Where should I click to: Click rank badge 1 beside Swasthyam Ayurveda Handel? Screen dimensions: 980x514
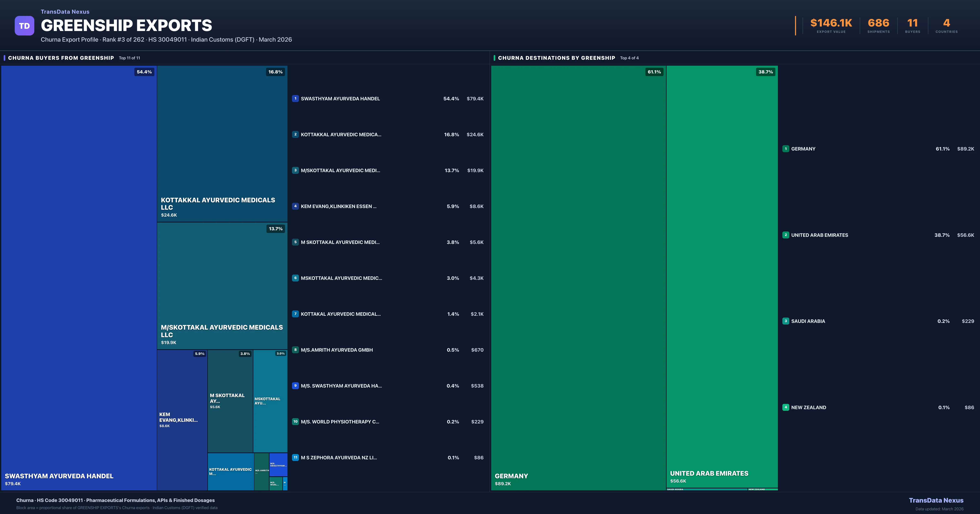(295, 99)
